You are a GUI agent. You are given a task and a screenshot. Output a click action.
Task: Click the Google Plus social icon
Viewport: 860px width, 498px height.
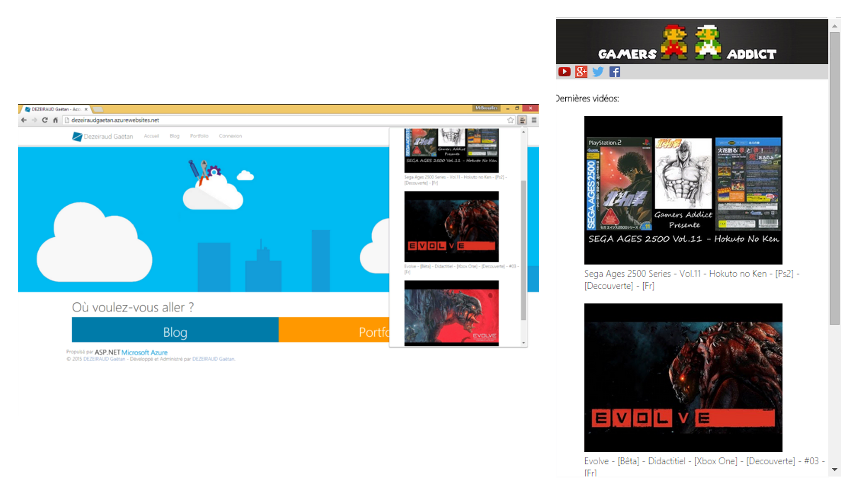point(581,72)
